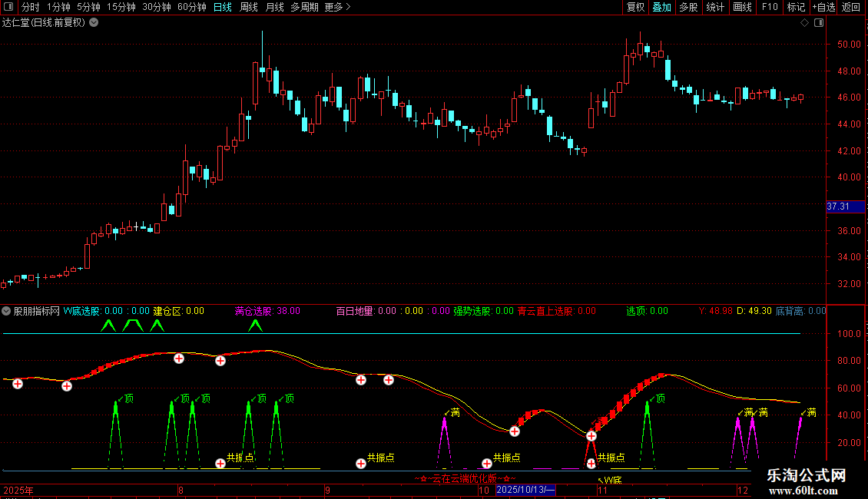Click the Y: 48.98 value readout
This screenshot has height=499, width=868.
click(x=715, y=311)
